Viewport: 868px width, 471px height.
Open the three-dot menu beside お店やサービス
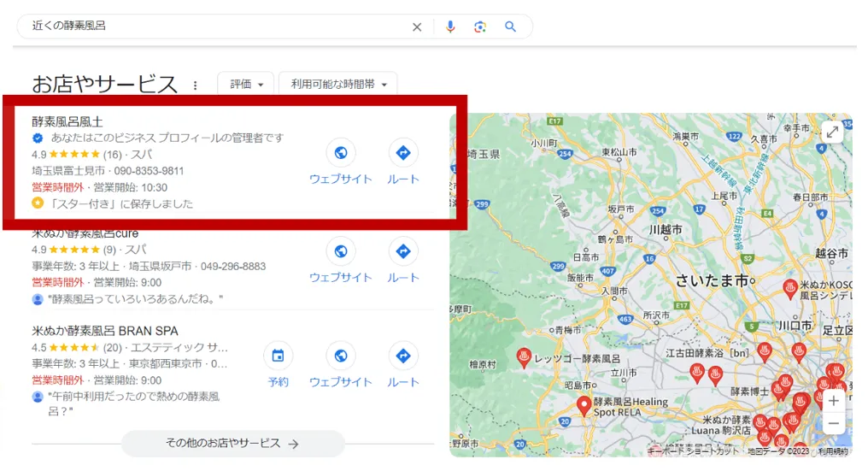[195, 85]
